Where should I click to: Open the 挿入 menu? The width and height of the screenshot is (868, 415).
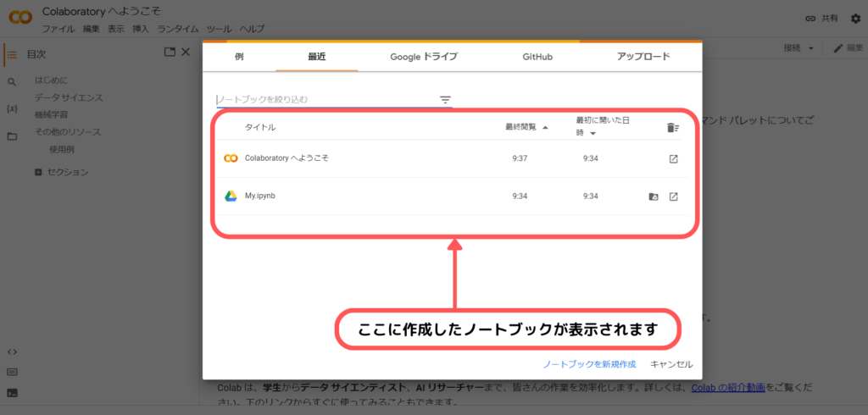pyautogui.click(x=141, y=30)
